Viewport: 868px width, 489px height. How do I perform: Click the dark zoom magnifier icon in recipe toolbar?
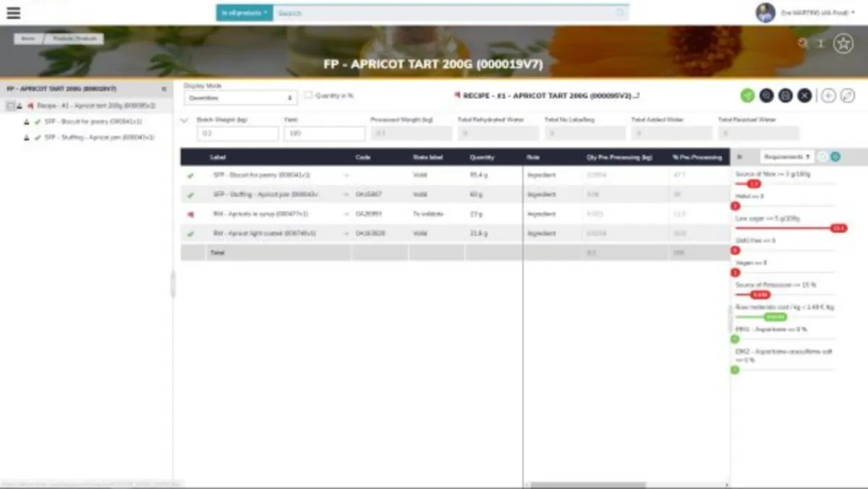767,95
